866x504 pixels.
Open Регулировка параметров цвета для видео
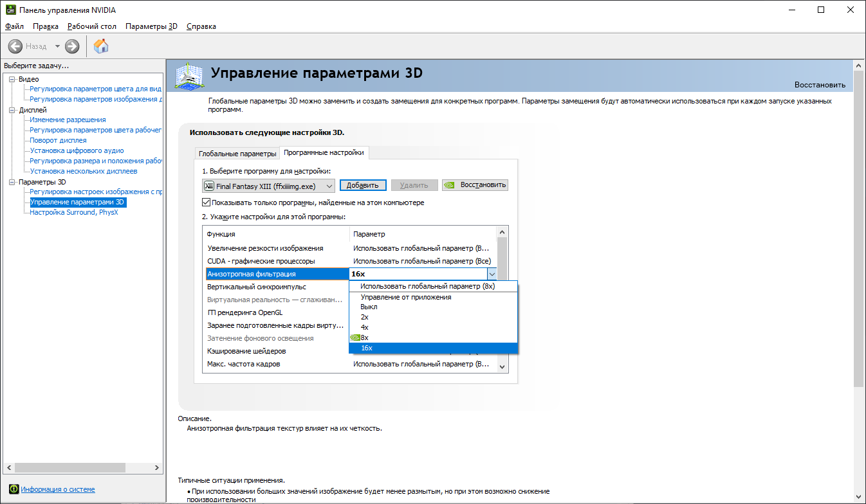pos(95,89)
